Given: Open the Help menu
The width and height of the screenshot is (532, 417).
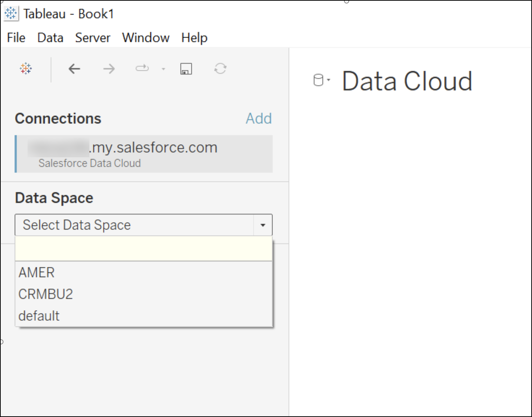Looking at the screenshot, I should (194, 38).
